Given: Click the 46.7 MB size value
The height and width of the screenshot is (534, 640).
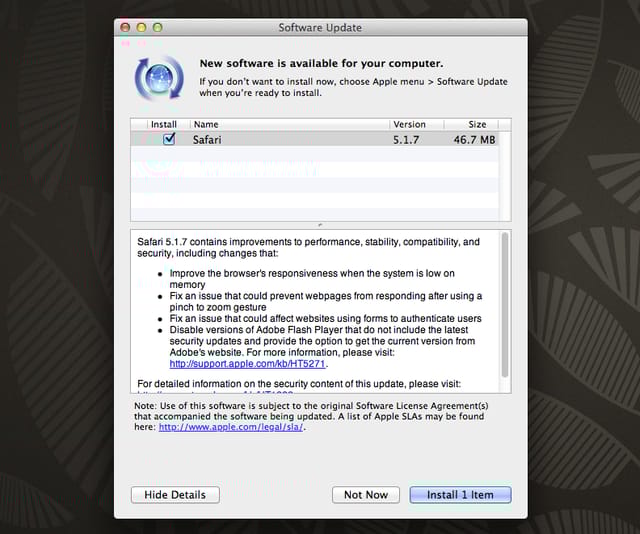Looking at the screenshot, I should tap(474, 140).
